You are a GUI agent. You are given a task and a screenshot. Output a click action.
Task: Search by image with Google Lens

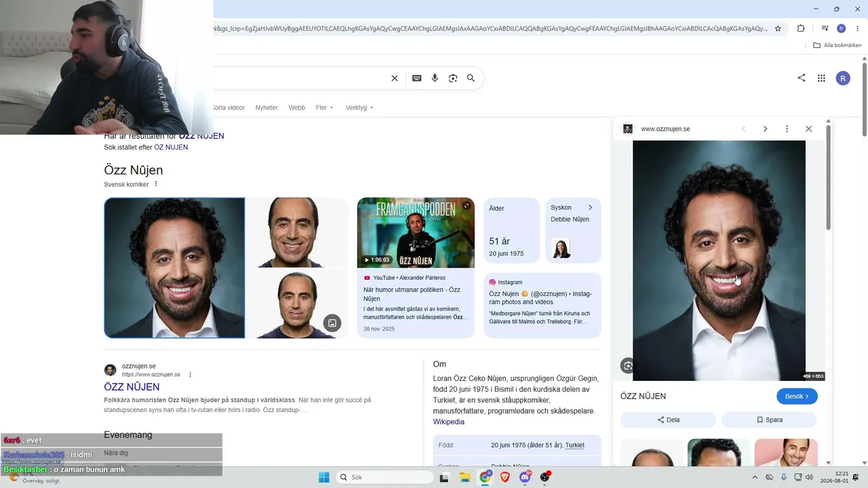(x=453, y=78)
